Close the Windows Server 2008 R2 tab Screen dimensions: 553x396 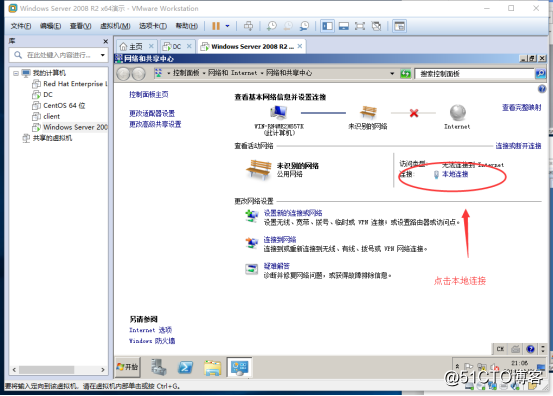tap(300, 46)
